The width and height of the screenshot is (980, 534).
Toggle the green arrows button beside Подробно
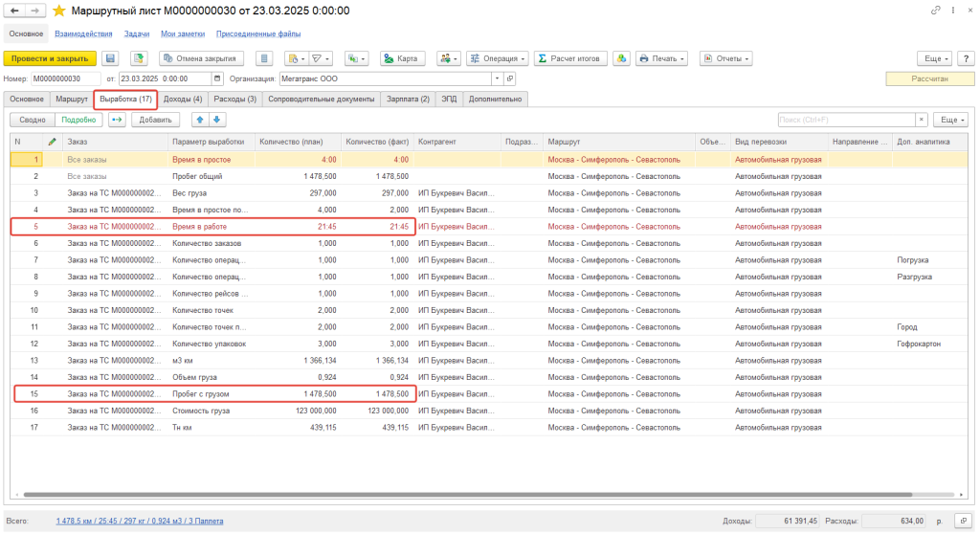tap(117, 120)
